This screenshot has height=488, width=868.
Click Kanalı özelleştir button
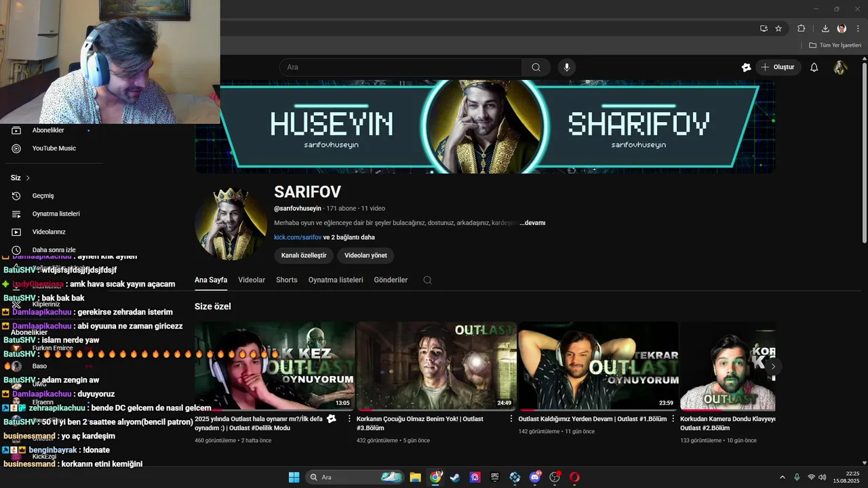(x=304, y=256)
